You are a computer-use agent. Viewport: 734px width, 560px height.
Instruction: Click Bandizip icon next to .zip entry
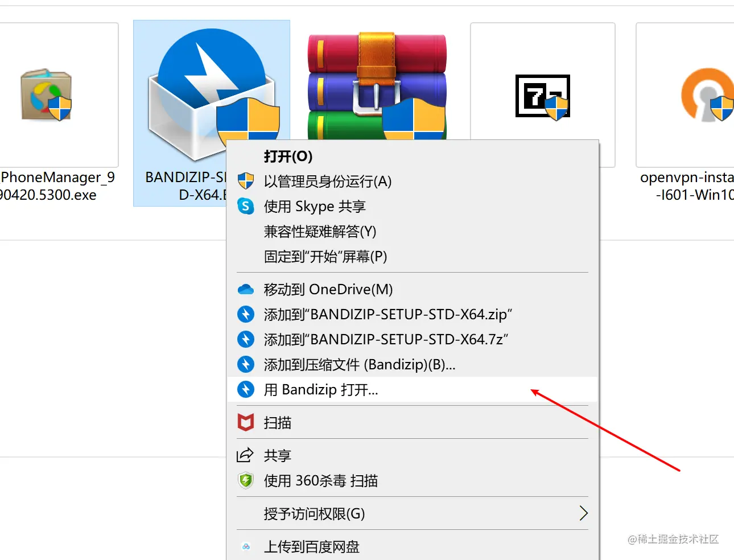point(245,315)
